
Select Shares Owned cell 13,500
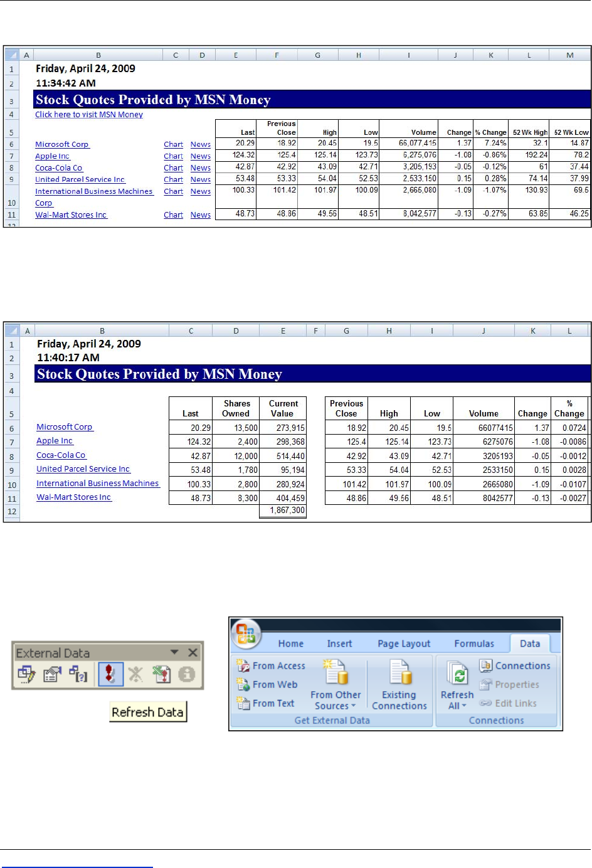click(236, 428)
